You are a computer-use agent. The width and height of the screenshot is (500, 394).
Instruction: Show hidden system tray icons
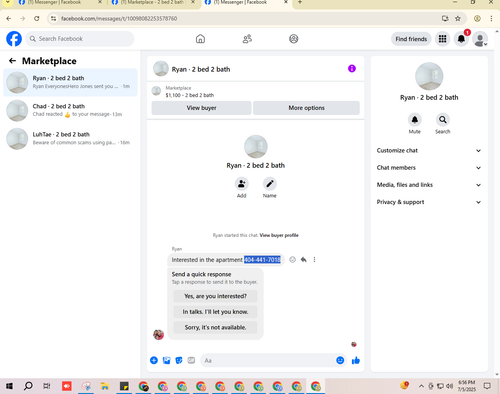(x=421, y=386)
